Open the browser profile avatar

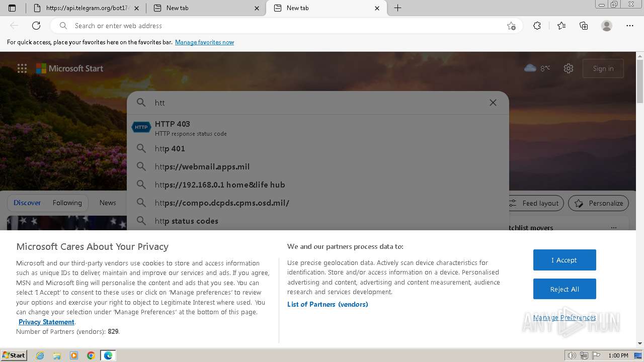[x=607, y=26]
